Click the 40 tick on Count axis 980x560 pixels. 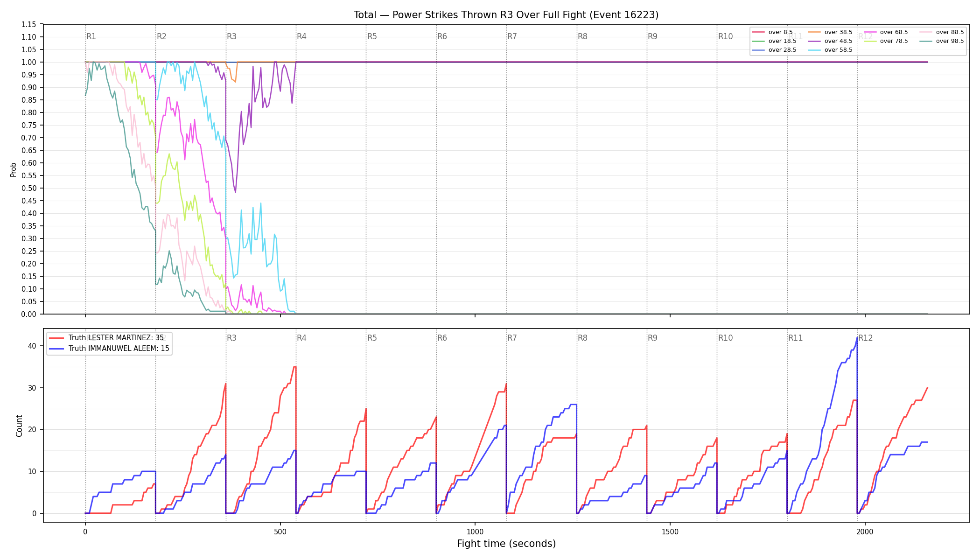32,346
